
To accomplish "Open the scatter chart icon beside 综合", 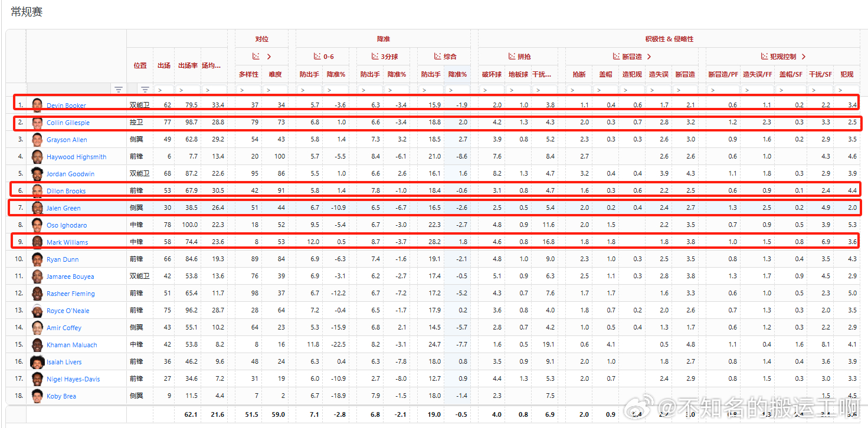I will [438, 57].
